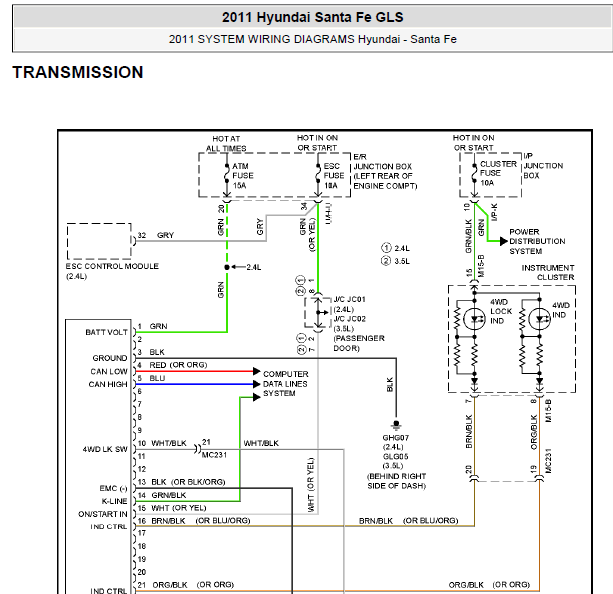Click the green arrow pointing to Power Distribution System

504,241
